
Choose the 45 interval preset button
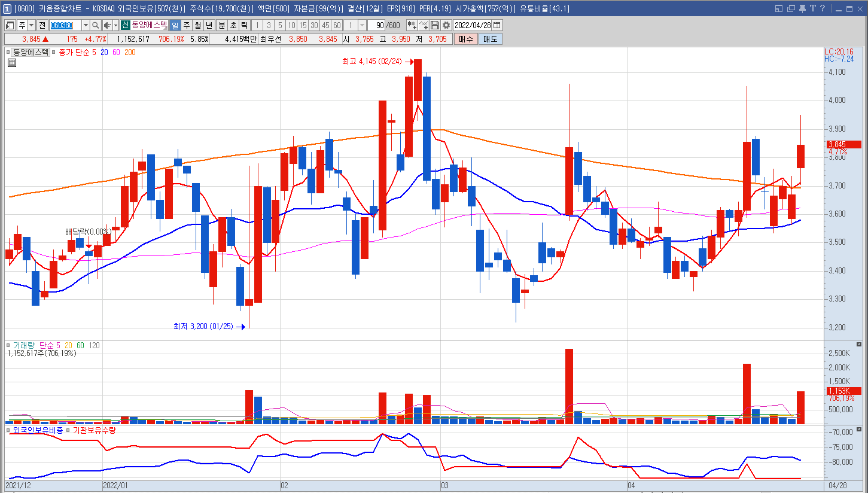(x=325, y=25)
